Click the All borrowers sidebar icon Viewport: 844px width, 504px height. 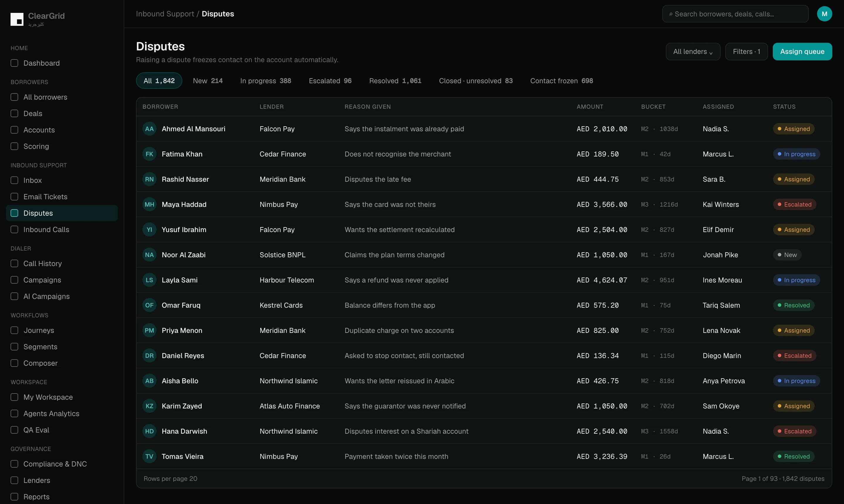tap(14, 97)
